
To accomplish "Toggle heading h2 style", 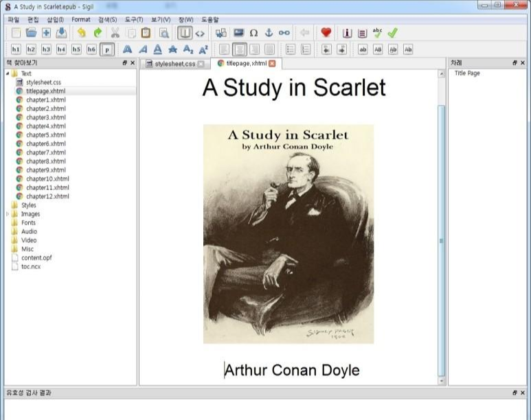I will tap(31, 49).
